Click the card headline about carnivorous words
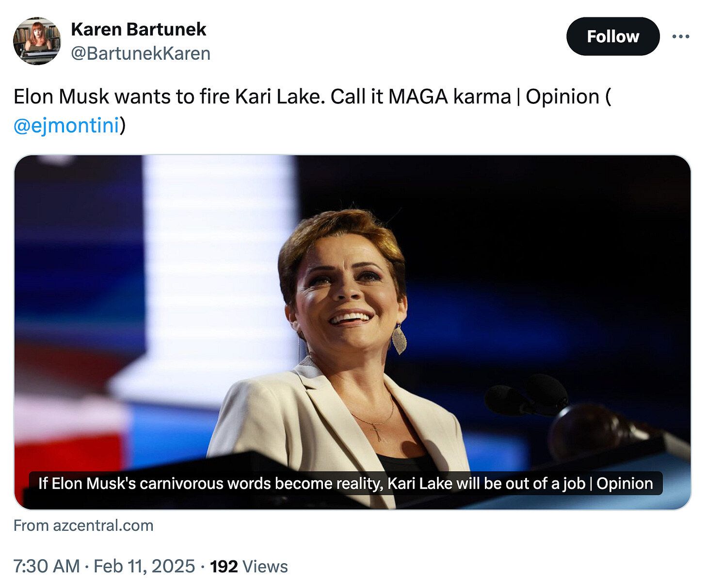The height and width of the screenshot is (588, 706). click(x=345, y=483)
